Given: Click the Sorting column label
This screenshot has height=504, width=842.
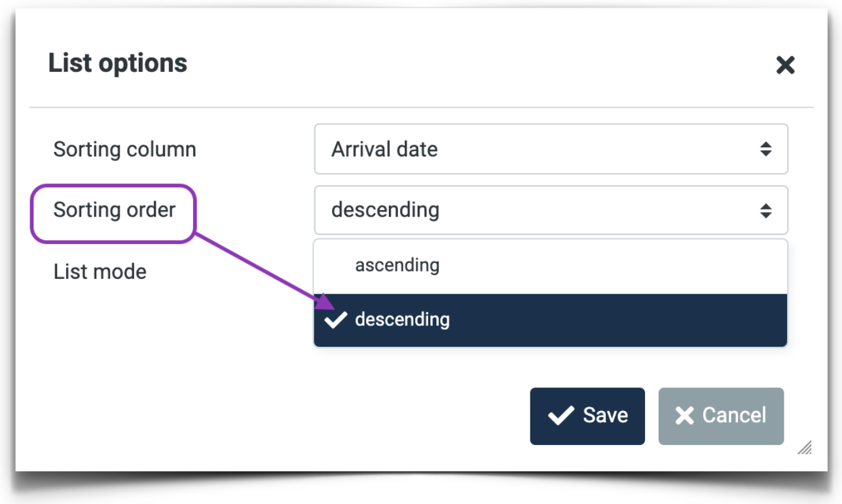Looking at the screenshot, I should coord(124,149).
